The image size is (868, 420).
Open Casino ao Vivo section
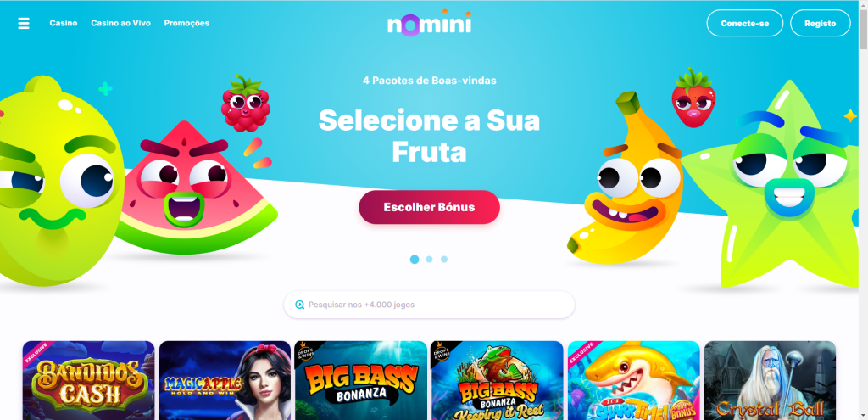coord(120,23)
